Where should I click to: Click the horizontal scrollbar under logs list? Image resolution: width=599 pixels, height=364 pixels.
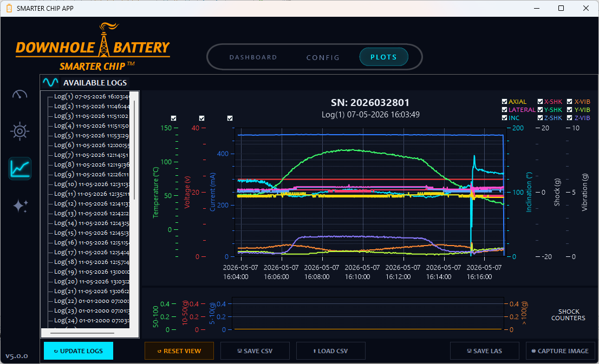click(82, 333)
